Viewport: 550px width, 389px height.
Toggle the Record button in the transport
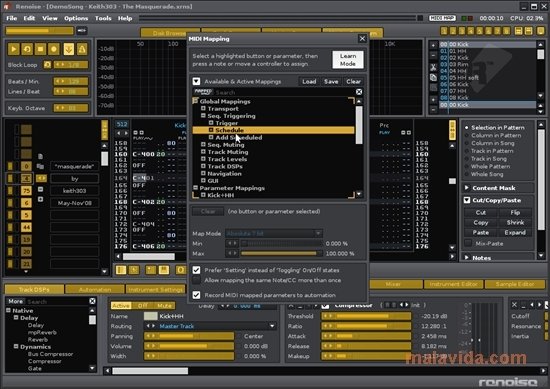pyautogui.click(x=54, y=49)
